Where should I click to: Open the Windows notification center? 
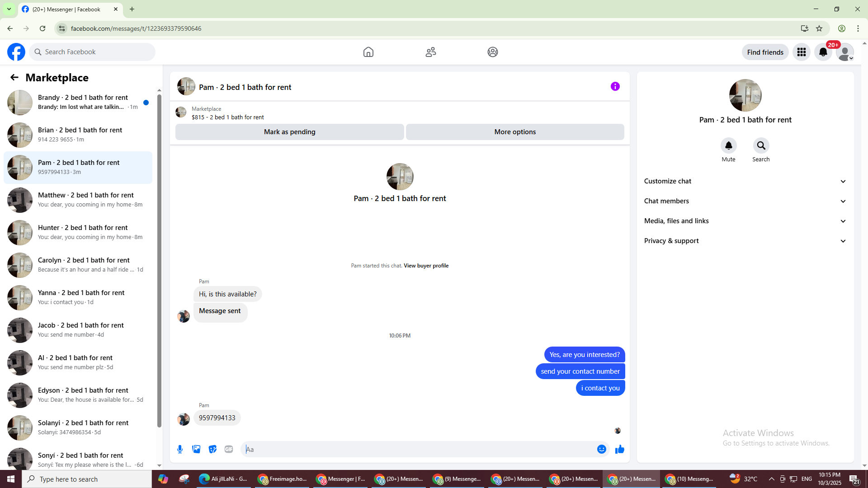(854, 479)
